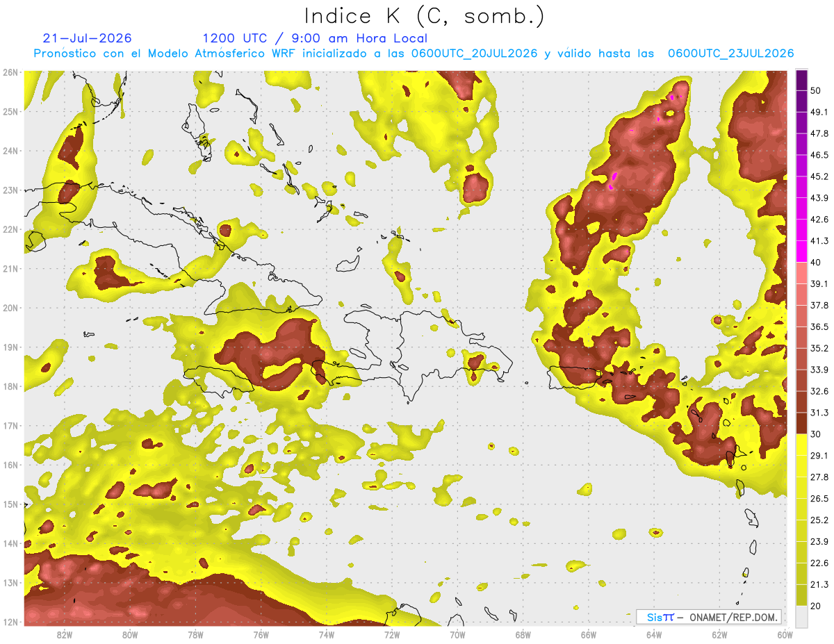Click the blue "Sisπ" logo text
Image resolution: width=834 pixels, height=644 pixels.
[x=660, y=617]
